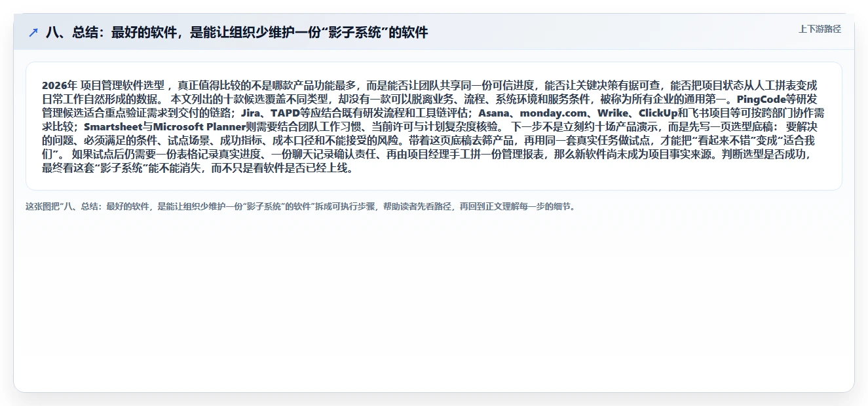Click the blue arrow icon beside the heading
This screenshot has width=868, height=406.
(x=33, y=33)
